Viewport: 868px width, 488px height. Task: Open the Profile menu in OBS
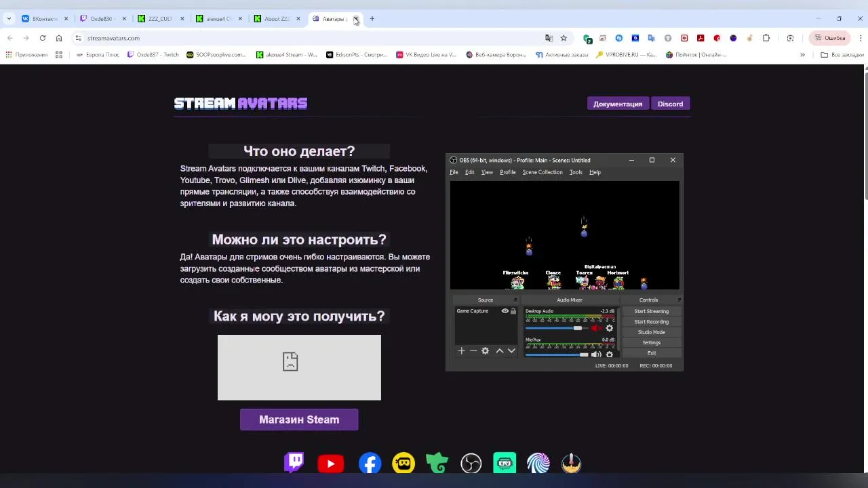coord(508,172)
